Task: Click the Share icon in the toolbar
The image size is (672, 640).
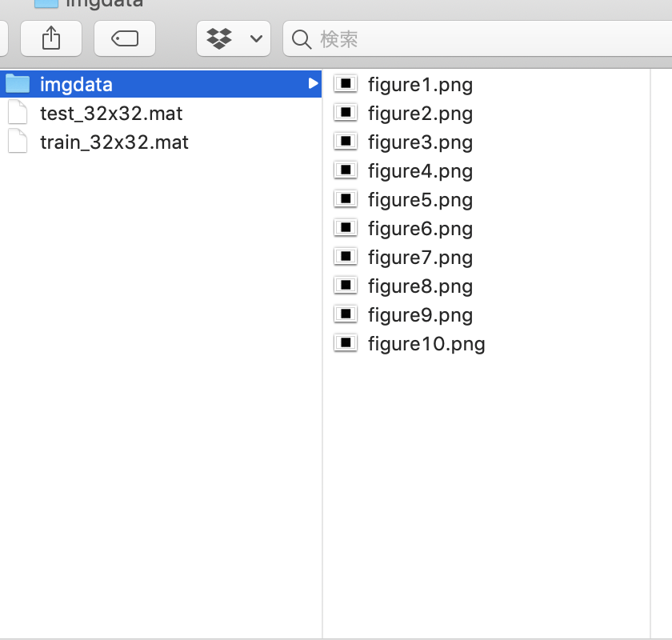Action: pos(50,38)
